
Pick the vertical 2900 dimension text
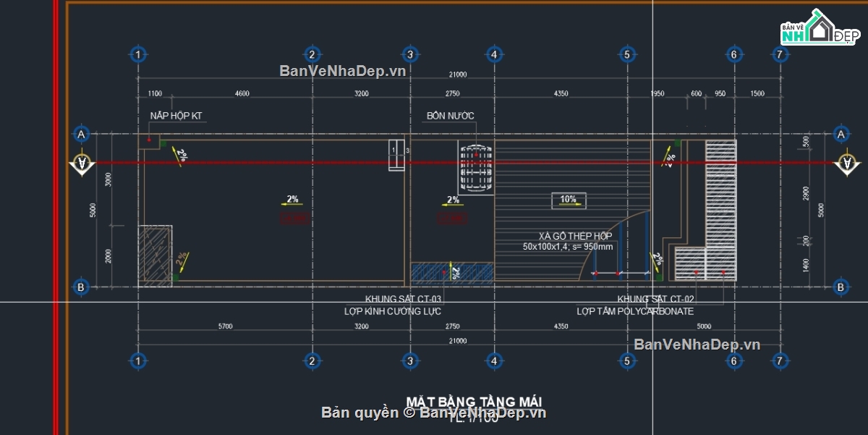[807, 194]
